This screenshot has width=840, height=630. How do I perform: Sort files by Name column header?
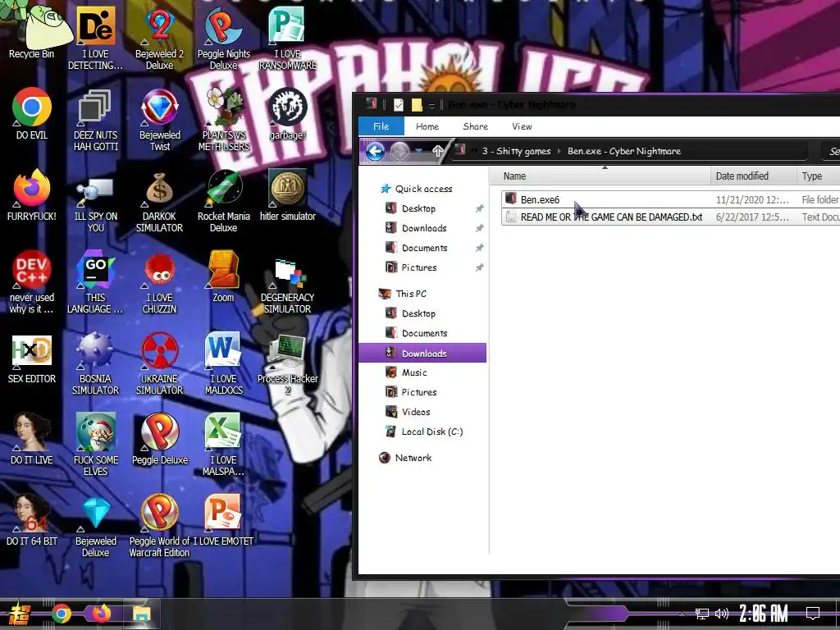600,176
